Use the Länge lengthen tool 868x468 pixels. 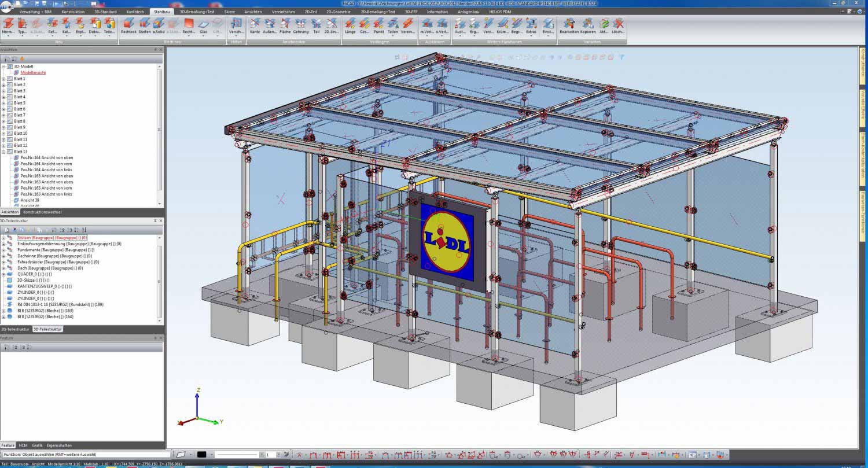point(350,25)
